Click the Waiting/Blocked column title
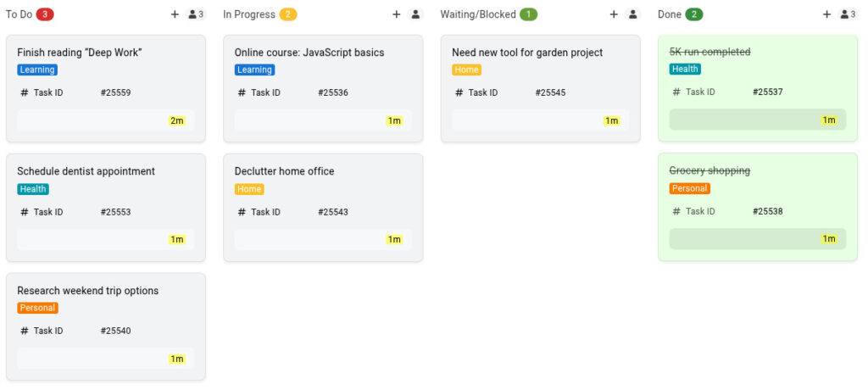The width and height of the screenshot is (868, 390). [478, 14]
